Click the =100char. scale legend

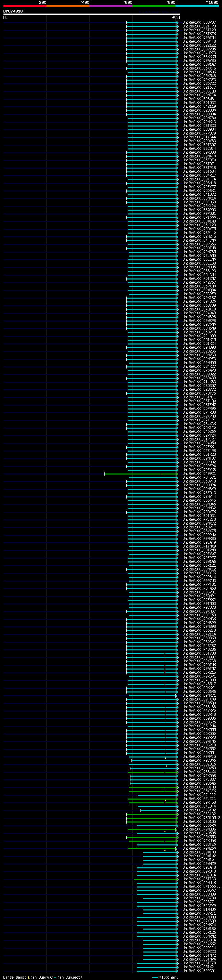(165, 977)
